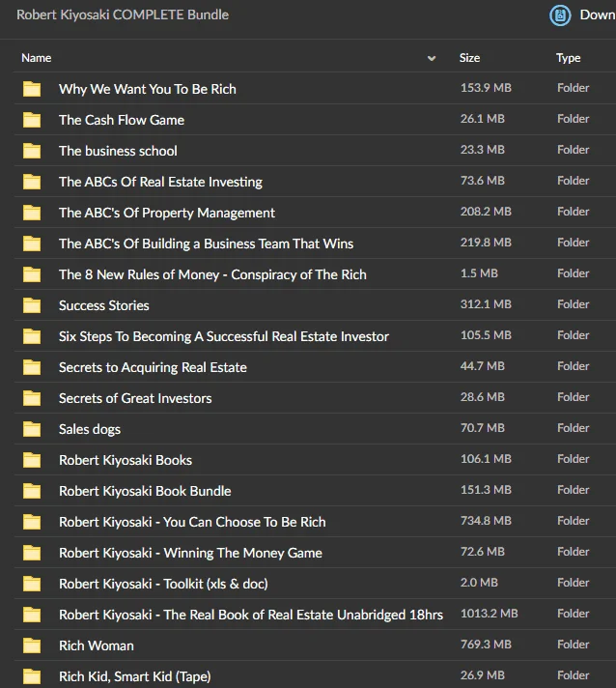Open folder icon for 8 New Rules of Money
616x688 pixels.
[x=32, y=274]
